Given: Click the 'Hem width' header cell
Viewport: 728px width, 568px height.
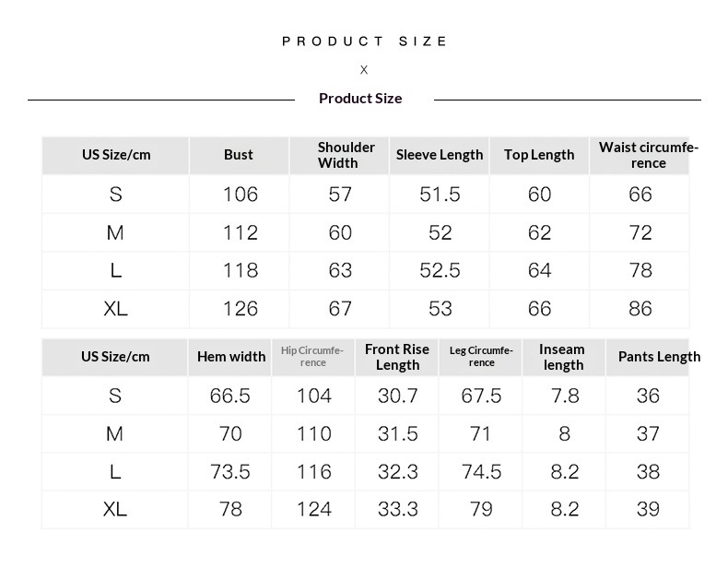Looking at the screenshot, I should coord(231,357).
